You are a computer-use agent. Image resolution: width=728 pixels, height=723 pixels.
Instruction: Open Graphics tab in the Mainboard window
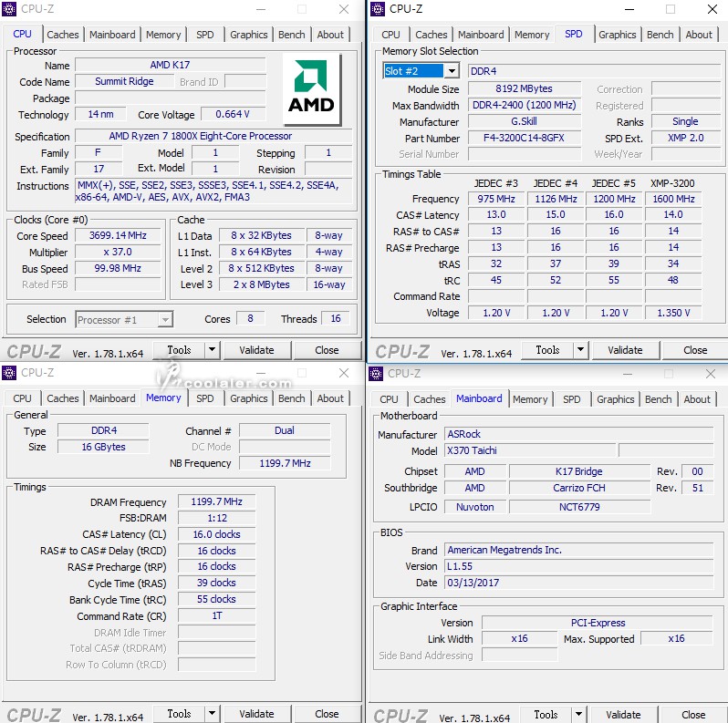coord(615,399)
